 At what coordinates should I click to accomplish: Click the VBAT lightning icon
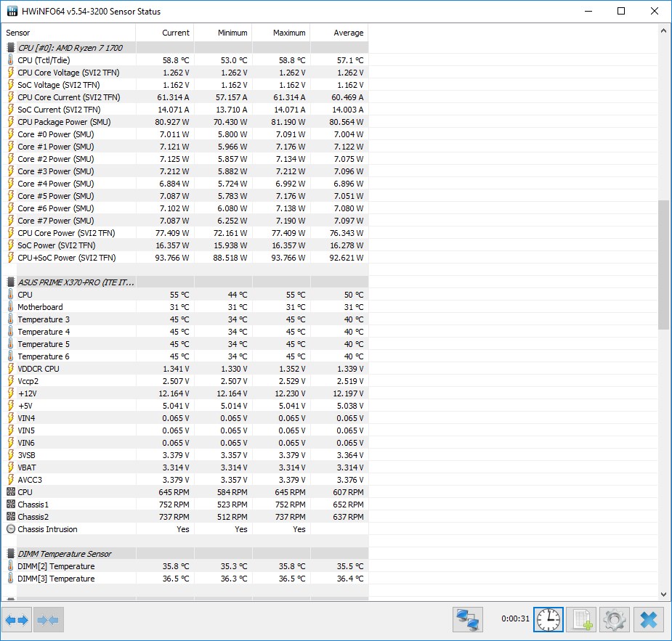tap(11, 468)
